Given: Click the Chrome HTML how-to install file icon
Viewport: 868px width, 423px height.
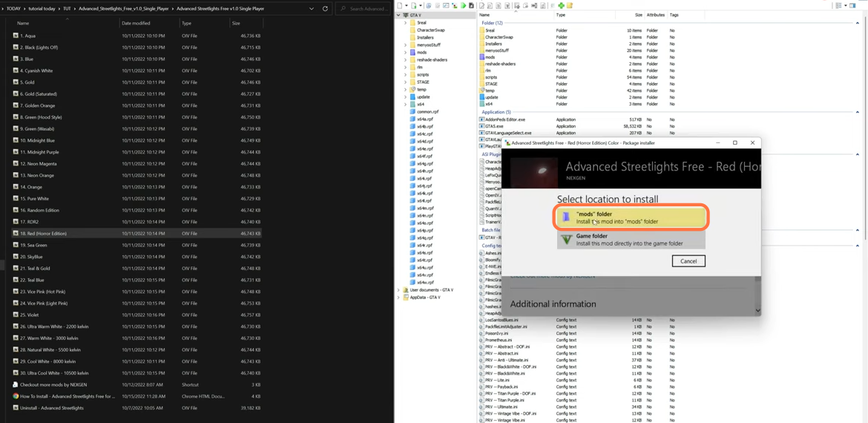Looking at the screenshot, I should pos(16,396).
